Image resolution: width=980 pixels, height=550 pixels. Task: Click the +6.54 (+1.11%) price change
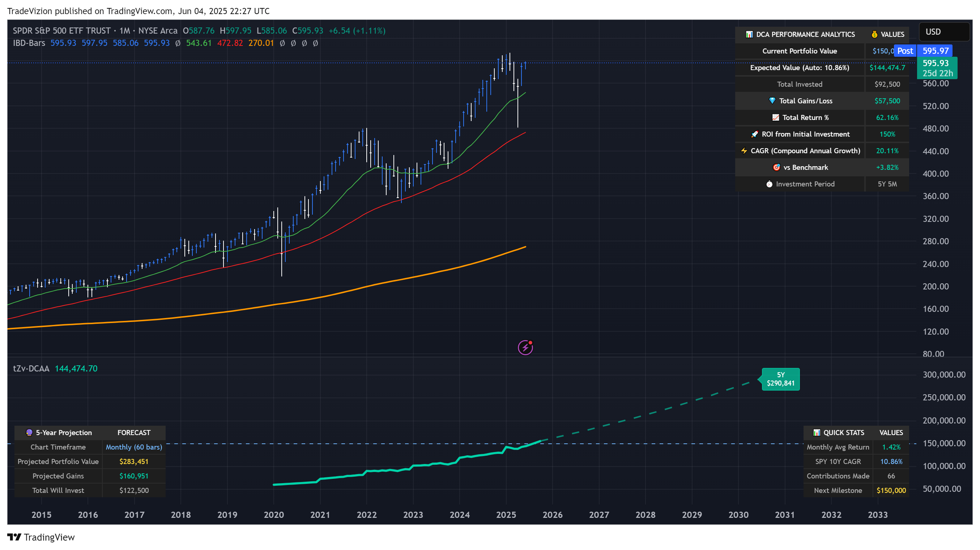[x=357, y=31]
